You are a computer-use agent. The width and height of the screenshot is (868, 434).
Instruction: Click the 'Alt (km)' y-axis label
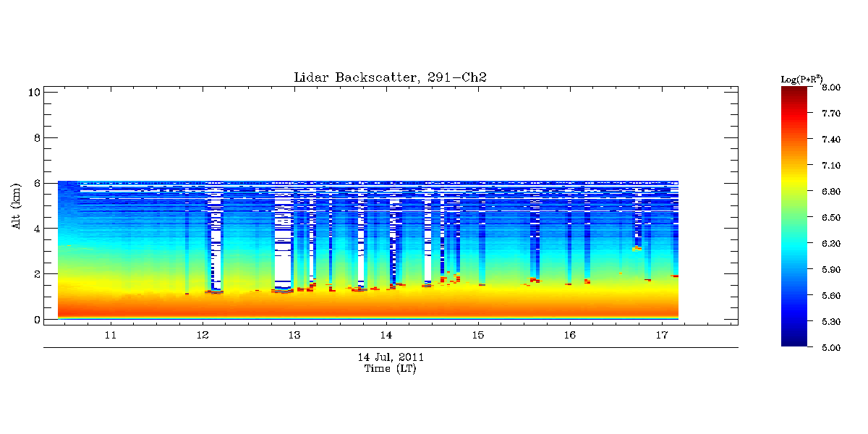click(16, 206)
